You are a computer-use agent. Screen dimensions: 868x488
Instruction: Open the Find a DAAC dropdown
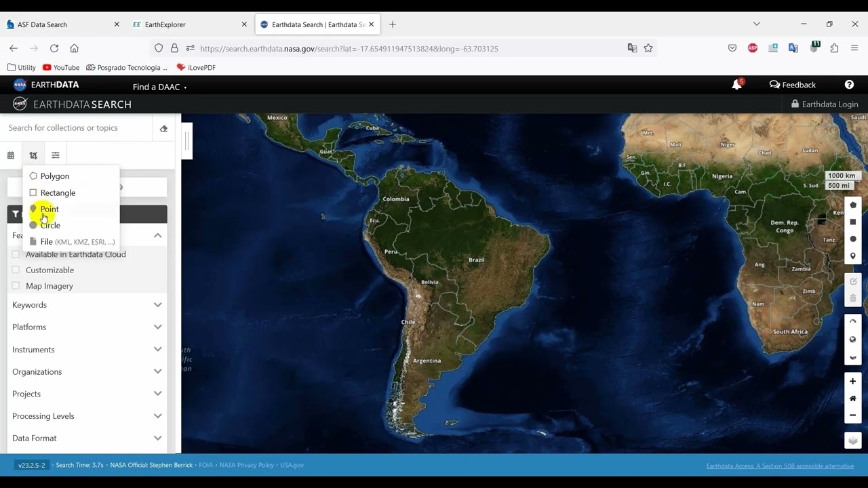[159, 87]
